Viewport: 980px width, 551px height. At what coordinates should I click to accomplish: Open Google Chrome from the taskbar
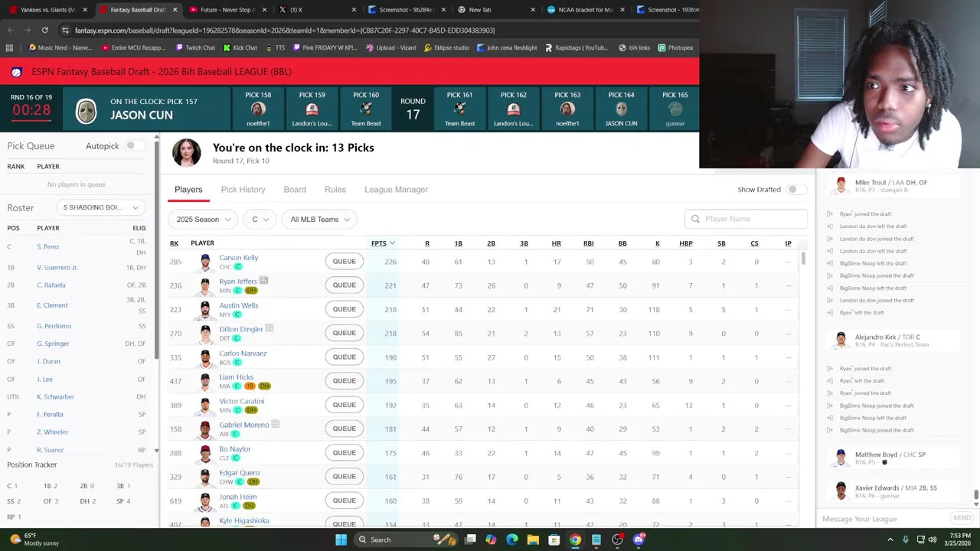(575, 540)
